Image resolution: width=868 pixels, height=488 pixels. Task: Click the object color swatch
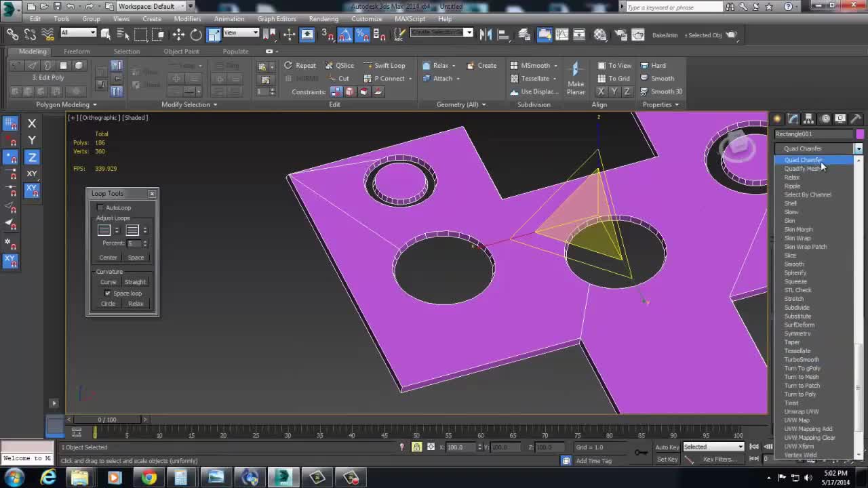click(860, 134)
